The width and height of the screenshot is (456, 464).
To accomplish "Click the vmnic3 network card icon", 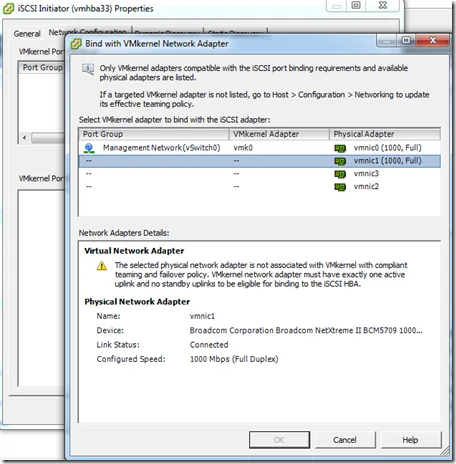I will click(340, 174).
